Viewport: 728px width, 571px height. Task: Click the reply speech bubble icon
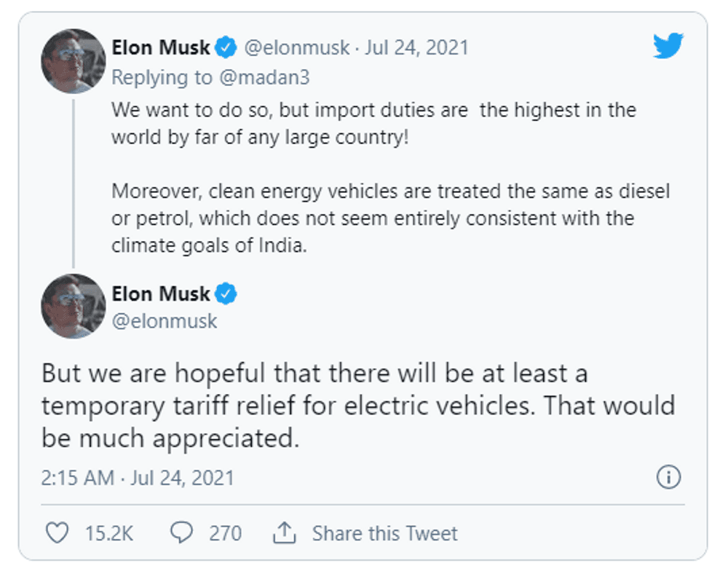(181, 533)
